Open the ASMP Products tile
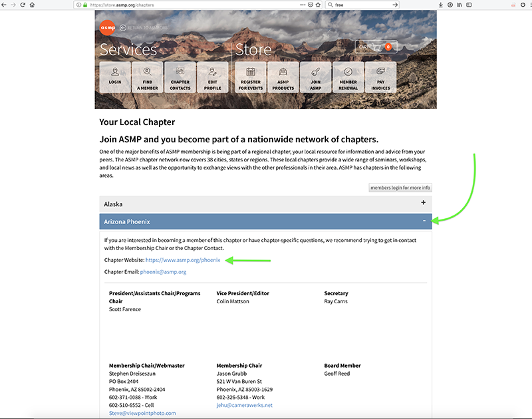This screenshot has height=419, width=532. [x=283, y=77]
